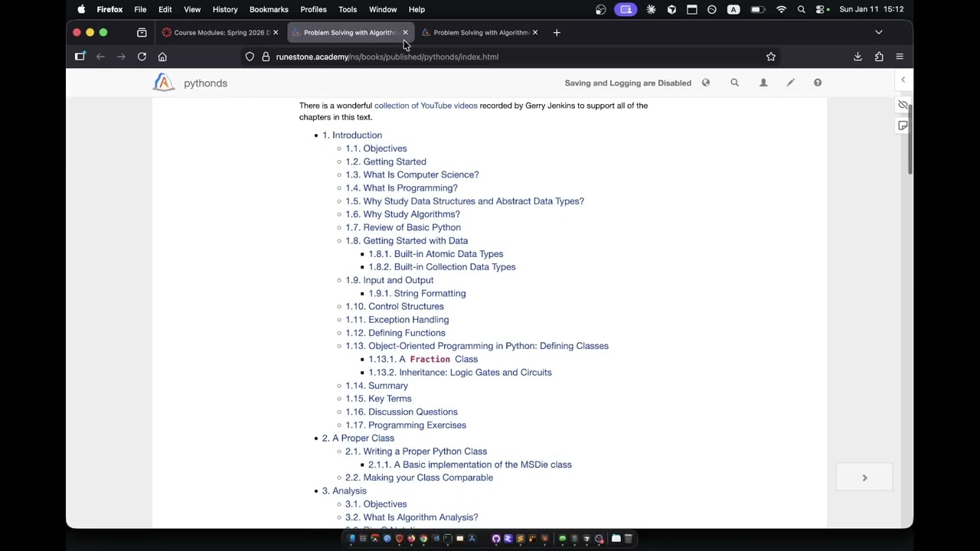Click the site security padlock icon

pos(266,57)
